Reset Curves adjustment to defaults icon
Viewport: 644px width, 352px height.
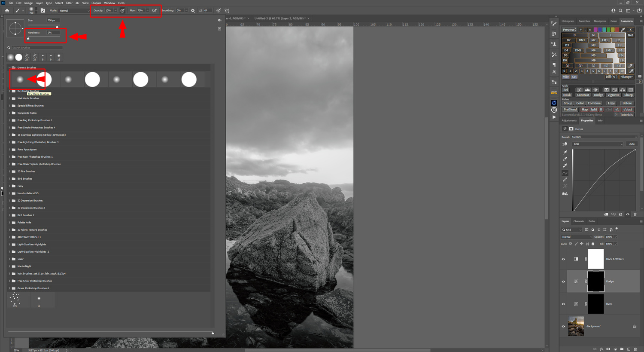[x=620, y=214]
